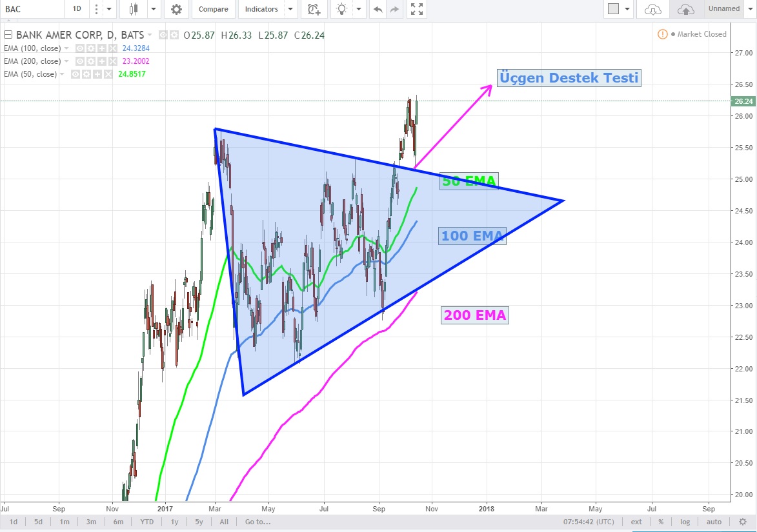Create an alert with the alarm clock icon
Viewport: 757px width, 532px height.
pyautogui.click(x=314, y=9)
